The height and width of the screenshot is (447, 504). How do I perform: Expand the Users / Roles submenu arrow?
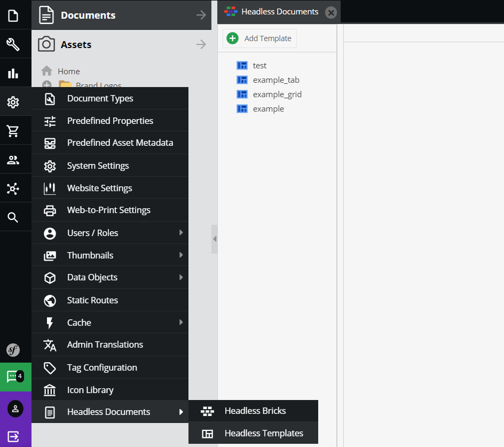tap(181, 232)
